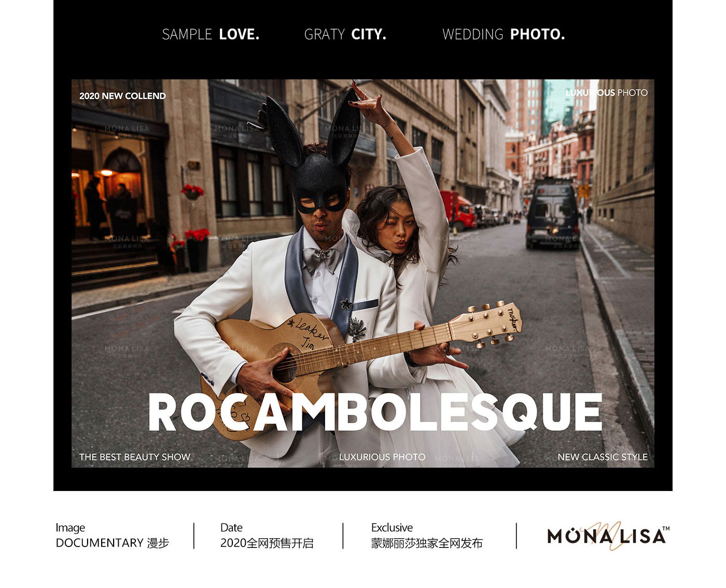The width and height of the screenshot is (726, 588).
Task: Click the dark van on street
Action: click(552, 214)
